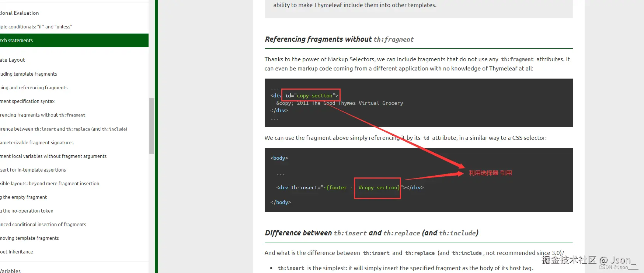
Task: Open the 'tional Evaluation' sidebar section heading
Action: (19, 13)
